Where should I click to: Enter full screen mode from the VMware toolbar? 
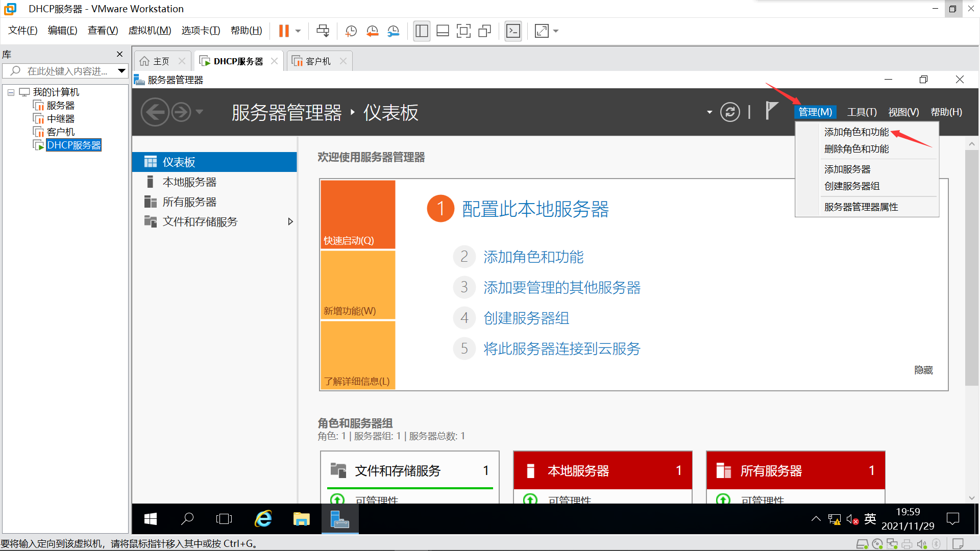coord(463,31)
